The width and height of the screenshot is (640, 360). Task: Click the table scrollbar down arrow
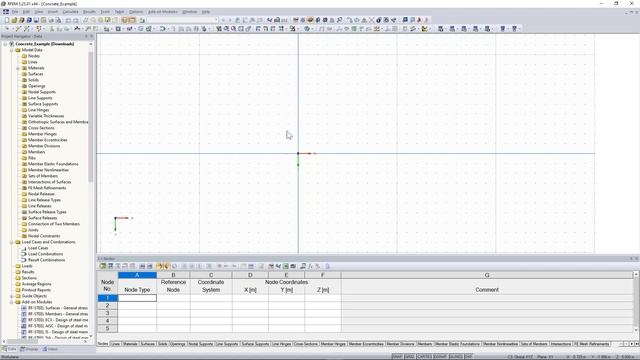click(636, 330)
